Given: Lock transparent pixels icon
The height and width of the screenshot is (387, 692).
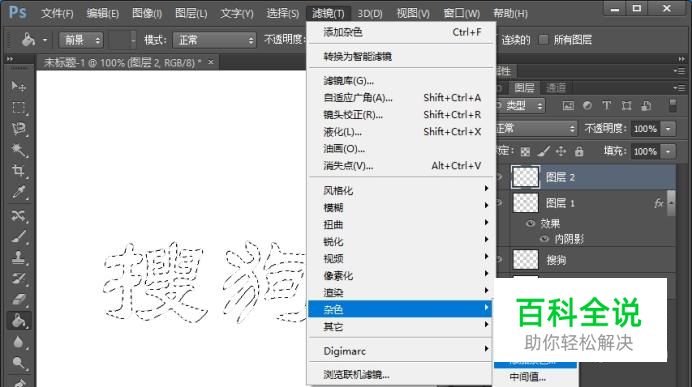Looking at the screenshot, I should coord(525,152).
